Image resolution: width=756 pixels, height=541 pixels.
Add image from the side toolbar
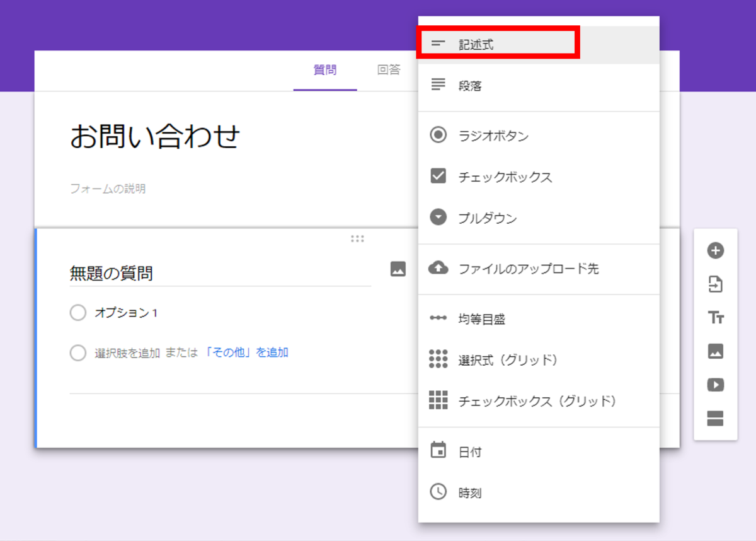click(x=715, y=351)
